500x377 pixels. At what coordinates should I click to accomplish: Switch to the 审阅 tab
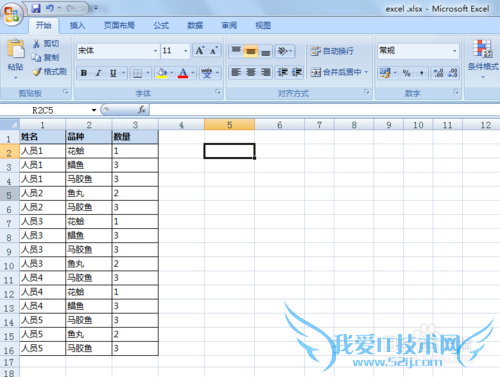[229, 25]
